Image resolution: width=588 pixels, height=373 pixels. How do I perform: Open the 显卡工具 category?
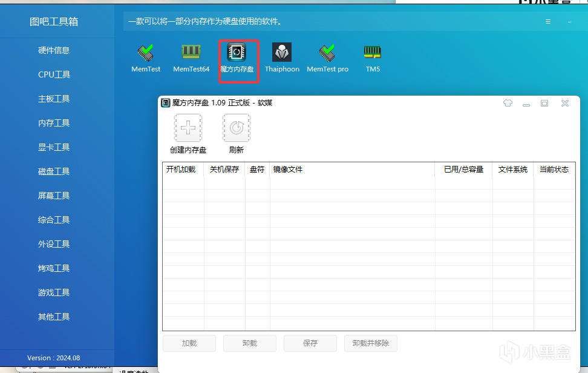[54, 147]
